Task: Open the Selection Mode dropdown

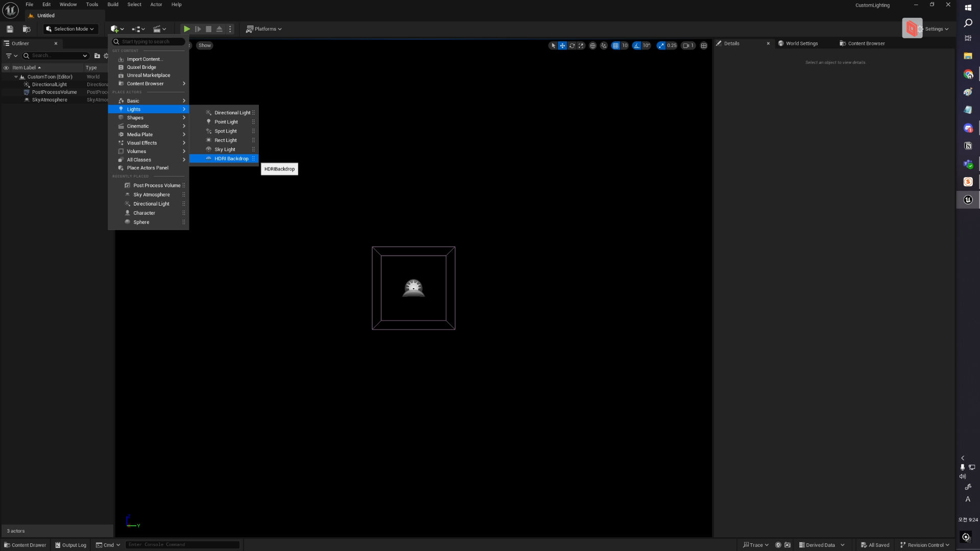Action: [70, 29]
